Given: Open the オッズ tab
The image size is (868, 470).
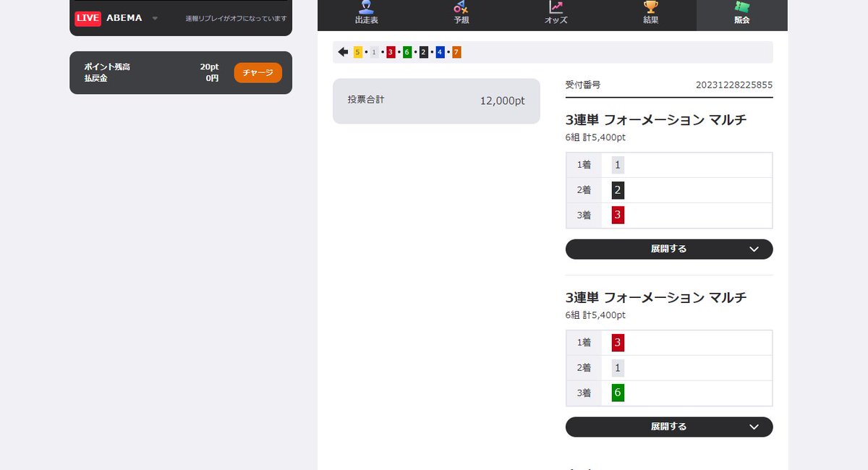Looking at the screenshot, I should 556,14.
